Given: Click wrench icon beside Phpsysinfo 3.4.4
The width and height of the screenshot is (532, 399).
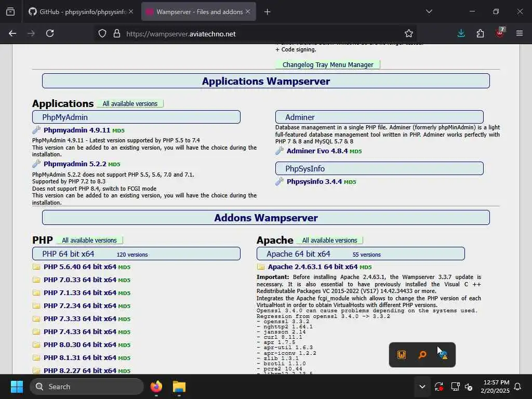Looking at the screenshot, I should pos(279,181).
